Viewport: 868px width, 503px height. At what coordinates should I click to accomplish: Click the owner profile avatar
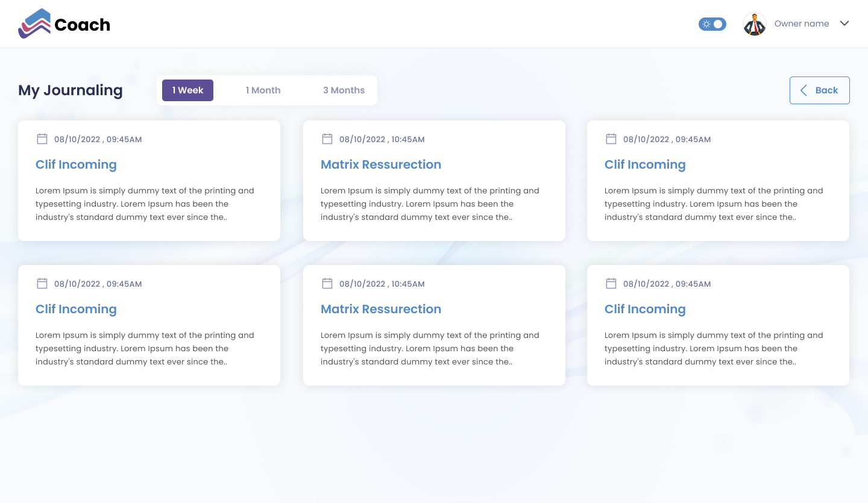(754, 24)
